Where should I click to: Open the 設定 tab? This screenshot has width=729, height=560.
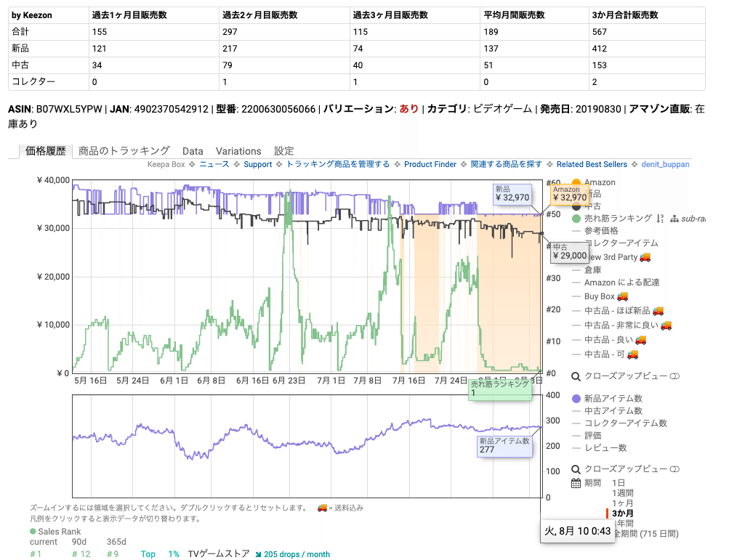[x=283, y=151]
